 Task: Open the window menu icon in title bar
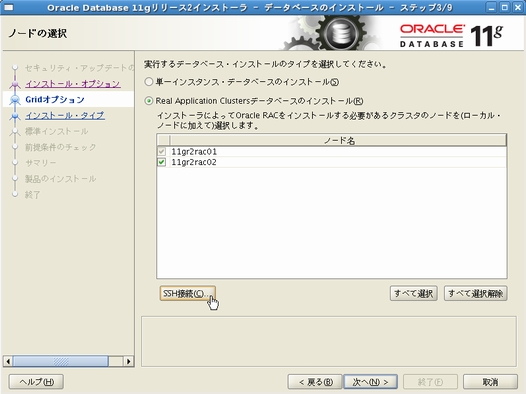coord(8,7)
